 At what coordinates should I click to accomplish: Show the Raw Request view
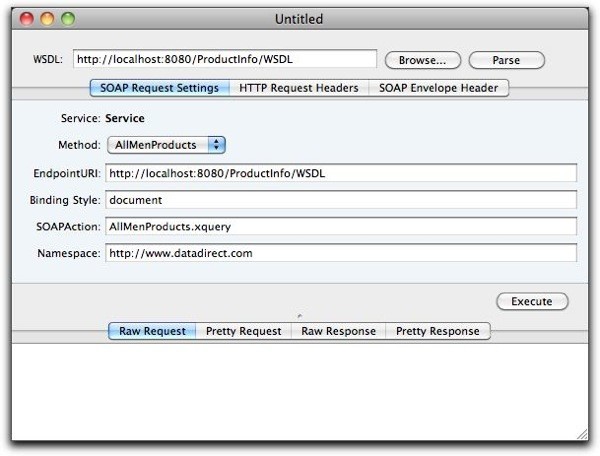coord(152,331)
